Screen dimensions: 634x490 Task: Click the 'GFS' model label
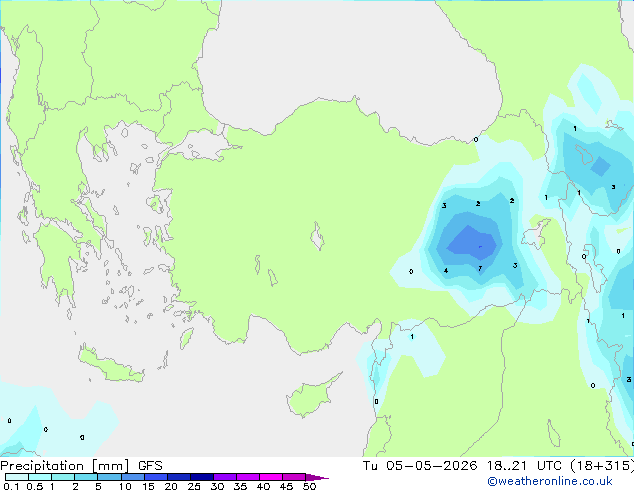point(150,466)
